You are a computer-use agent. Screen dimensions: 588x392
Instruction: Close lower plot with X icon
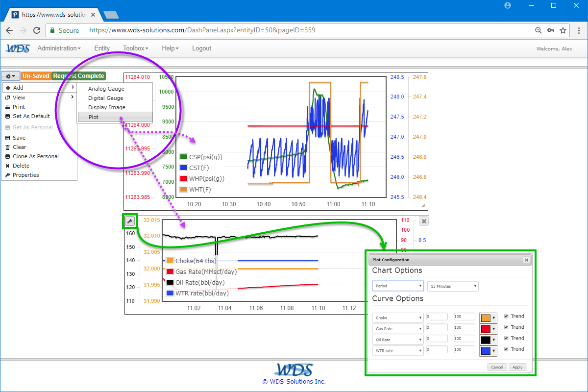click(424, 221)
